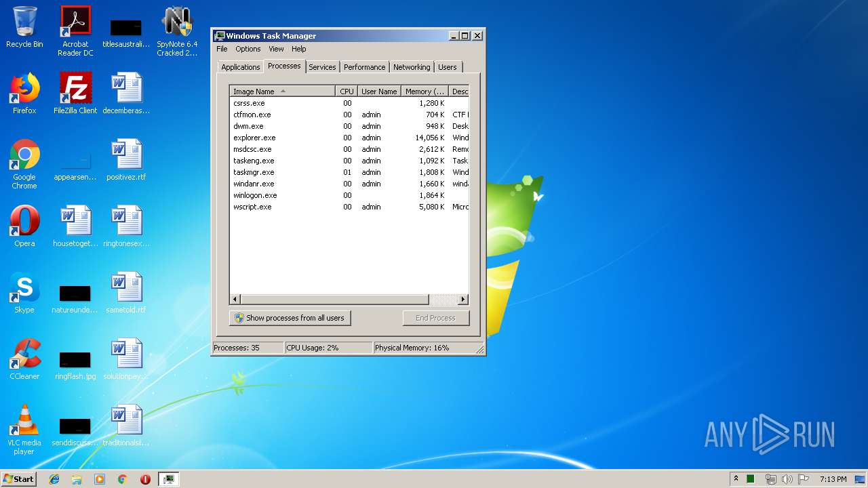Select the housetoget... document icon
Viewport: 868px width, 488px height.
pos(75,226)
